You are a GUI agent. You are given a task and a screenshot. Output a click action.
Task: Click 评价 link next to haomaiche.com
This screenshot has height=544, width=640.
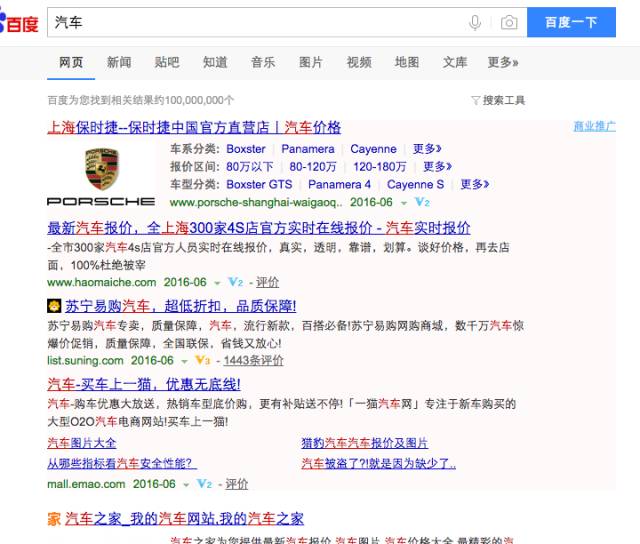tap(267, 282)
